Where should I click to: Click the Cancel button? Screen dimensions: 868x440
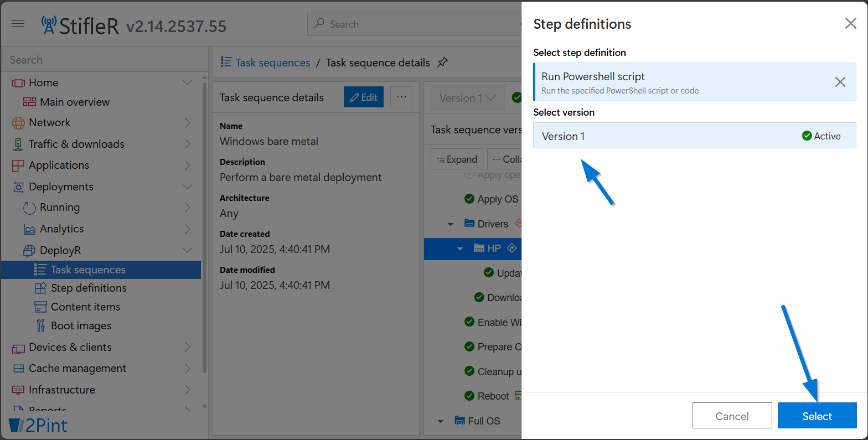click(x=732, y=416)
